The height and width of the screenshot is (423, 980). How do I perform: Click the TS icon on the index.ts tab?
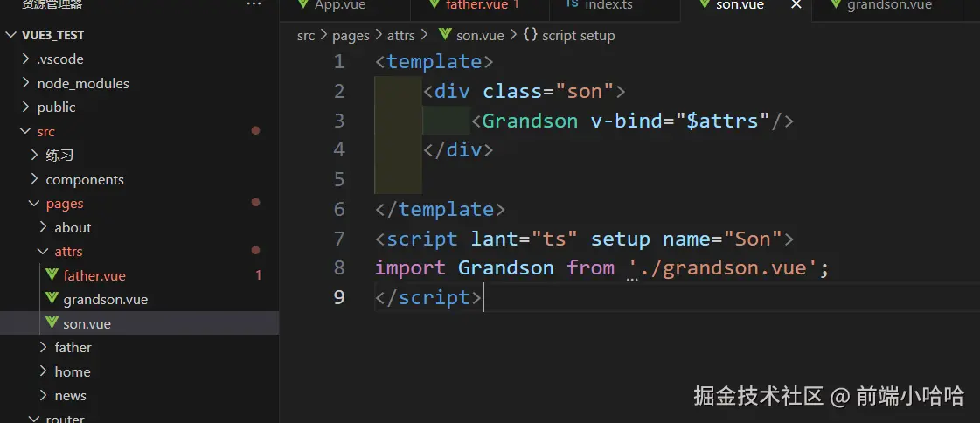(x=572, y=4)
